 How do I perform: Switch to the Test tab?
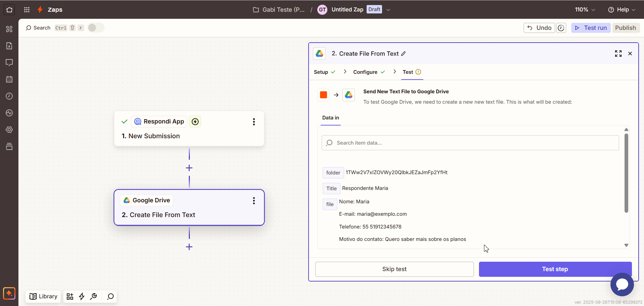[x=412, y=72]
